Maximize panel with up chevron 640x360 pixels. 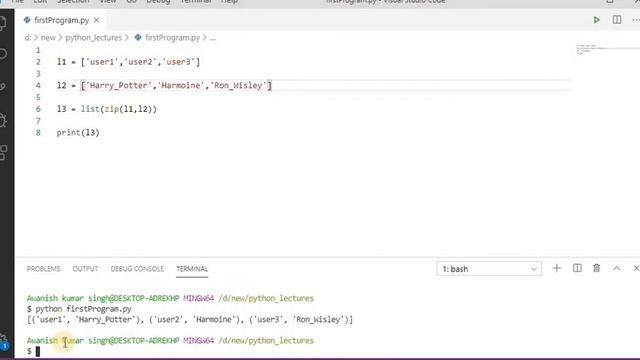(616, 268)
